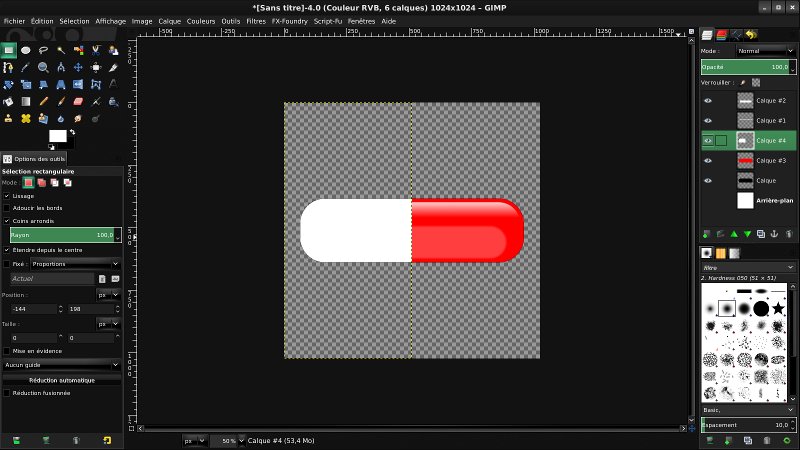The height and width of the screenshot is (450, 800).
Task: Open the Édition menu
Action: 42,21
